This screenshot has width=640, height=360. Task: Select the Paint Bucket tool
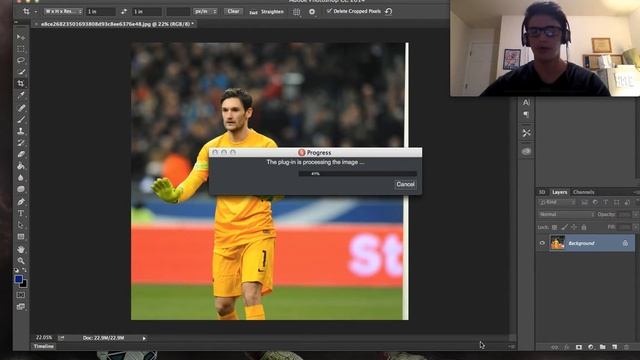coord(21,166)
